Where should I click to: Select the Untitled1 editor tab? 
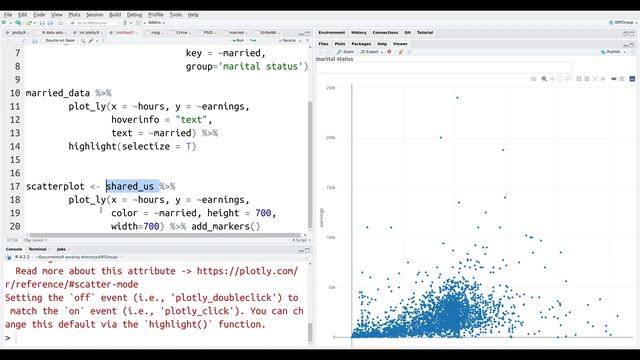coord(124,33)
